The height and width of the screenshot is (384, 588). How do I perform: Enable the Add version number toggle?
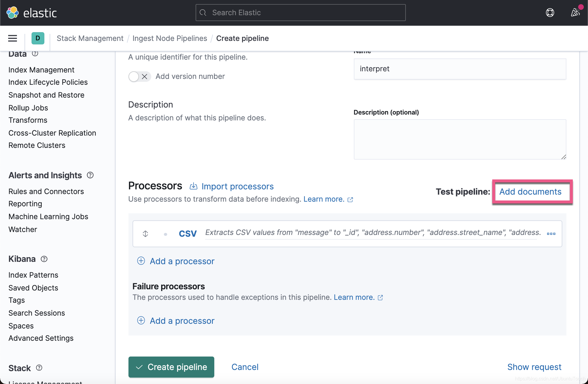tap(134, 76)
